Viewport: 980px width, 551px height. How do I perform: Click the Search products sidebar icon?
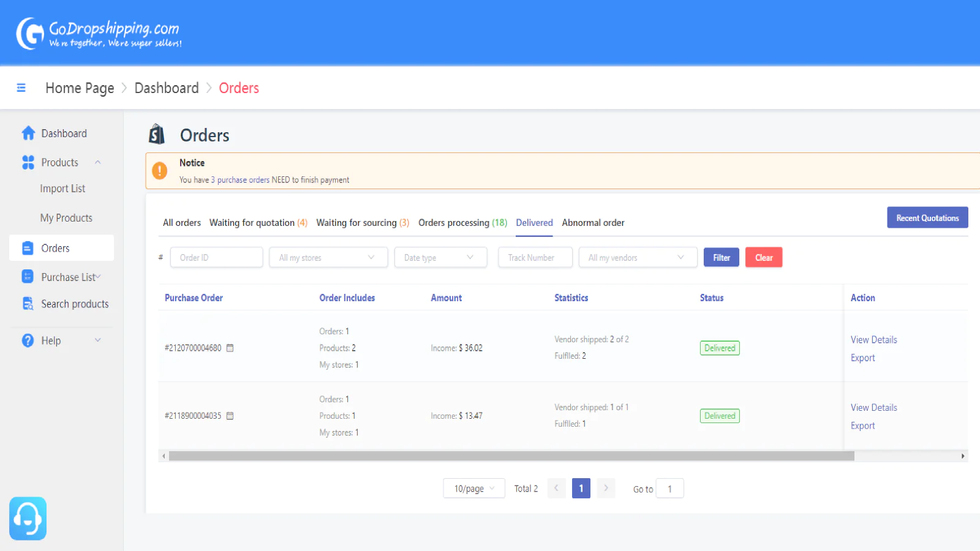[x=28, y=304]
